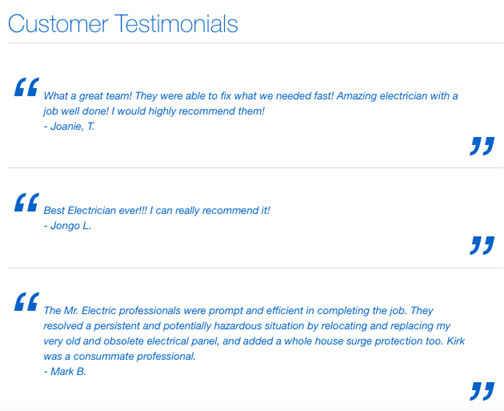
Task: Click the reviewer name Joanie, T.
Action: (69, 126)
